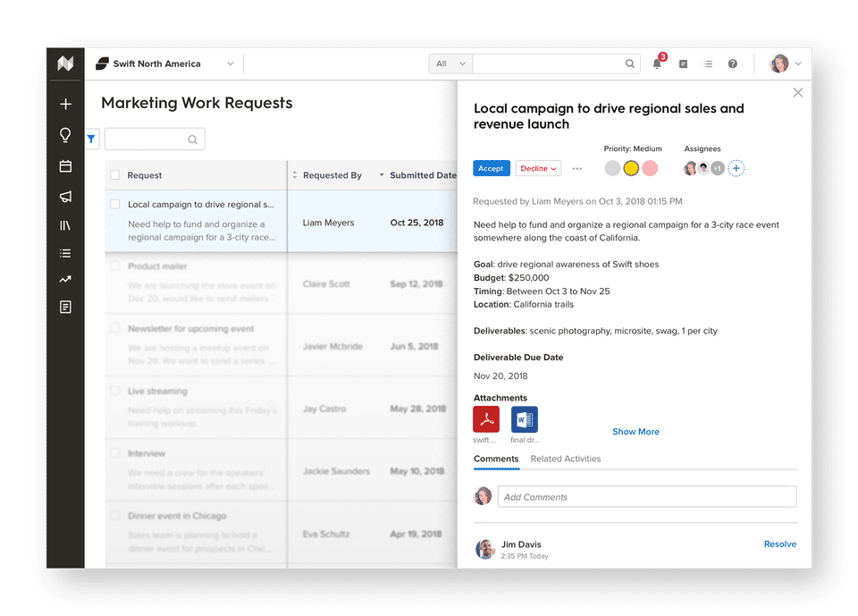The height and width of the screenshot is (616, 858).
Task: Click the search icon in request filter box
Action: [193, 139]
